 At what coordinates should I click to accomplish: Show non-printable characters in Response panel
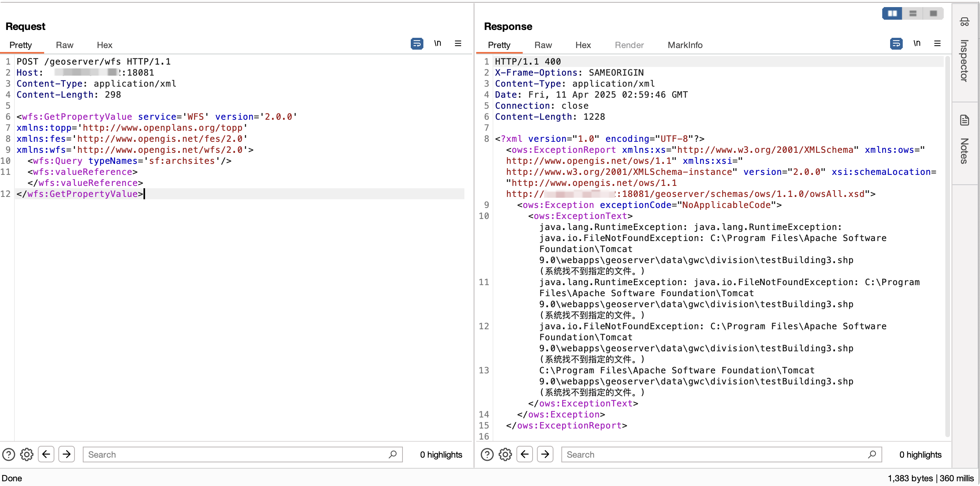(917, 44)
